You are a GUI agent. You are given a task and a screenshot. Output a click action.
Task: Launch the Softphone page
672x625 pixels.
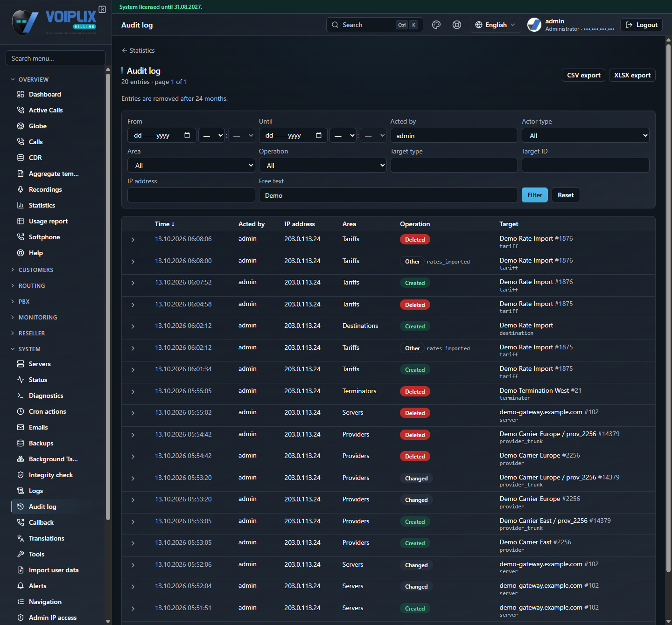click(x=44, y=237)
